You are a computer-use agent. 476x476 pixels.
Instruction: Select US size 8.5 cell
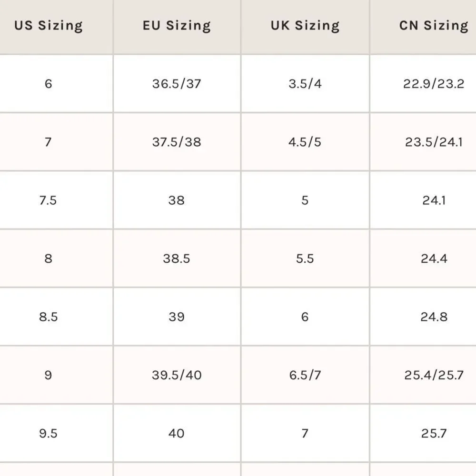pos(48,317)
